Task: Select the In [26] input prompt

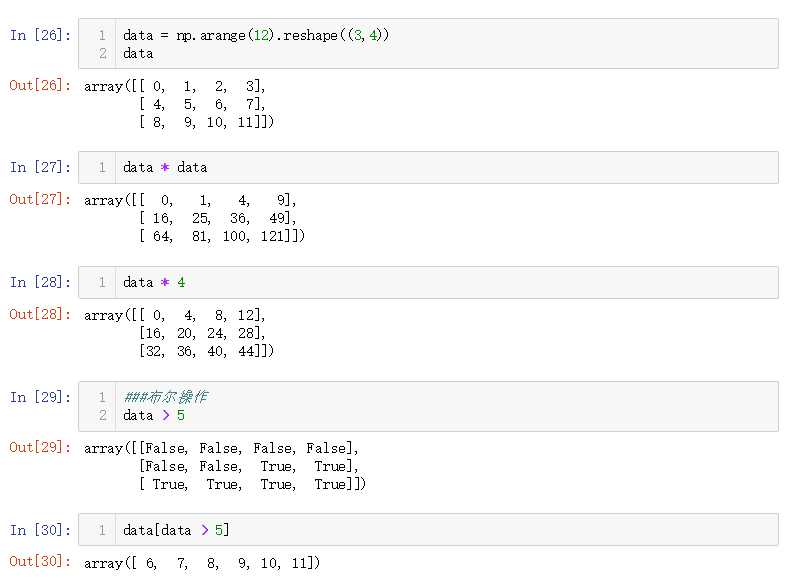Action: tap(40, 35)
